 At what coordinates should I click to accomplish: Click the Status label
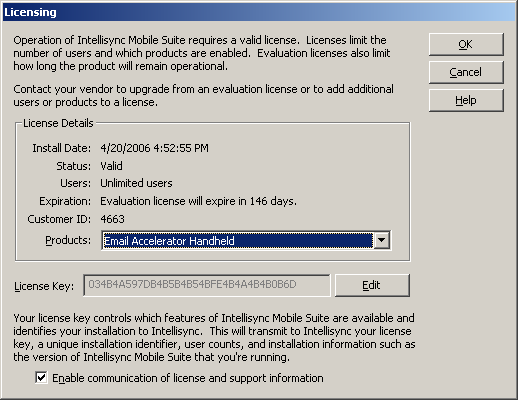73,166
